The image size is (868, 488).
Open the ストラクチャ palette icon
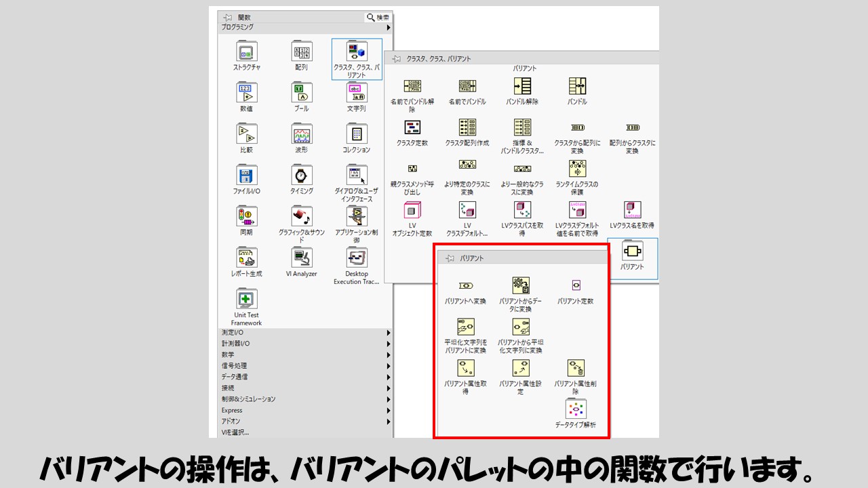coord(247,52)
